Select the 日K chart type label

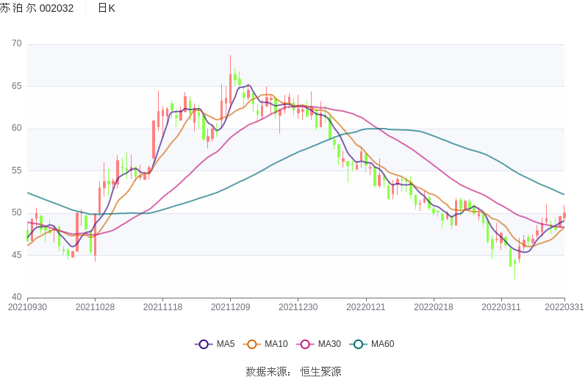pyautogui.click(x=106, y=8)
